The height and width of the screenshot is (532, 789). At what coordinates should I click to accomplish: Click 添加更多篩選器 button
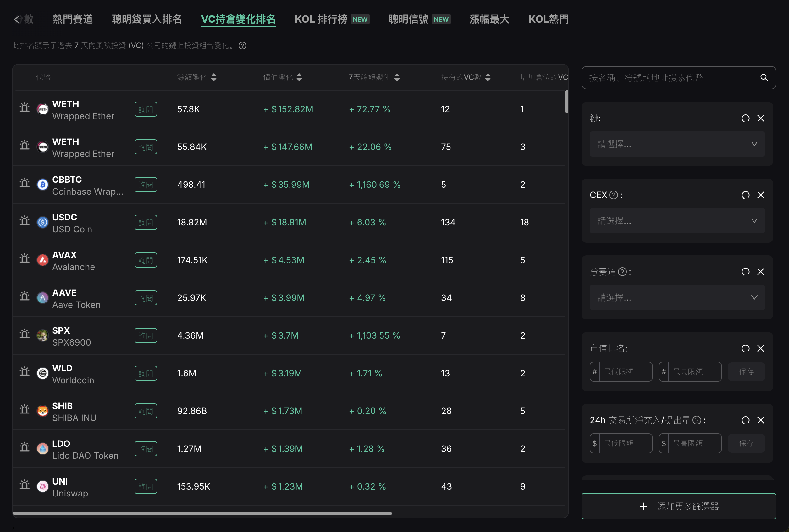coord(678,506)
